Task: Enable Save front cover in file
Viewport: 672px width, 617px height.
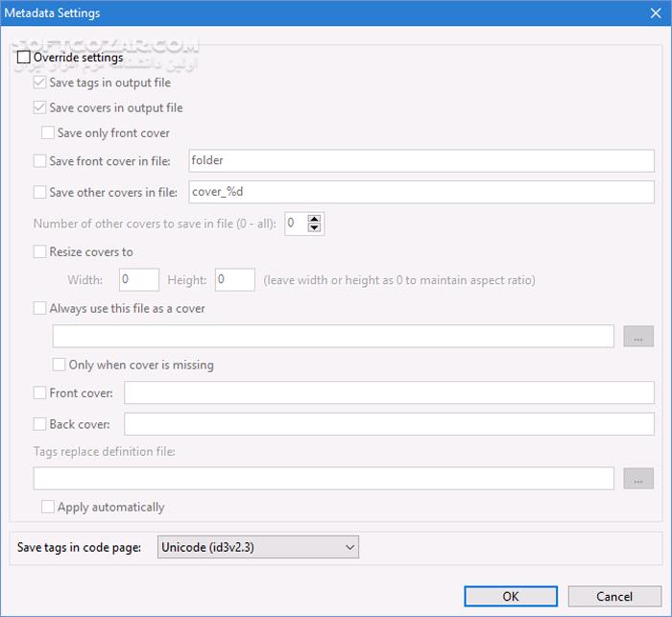Action: tap(40, 161)
